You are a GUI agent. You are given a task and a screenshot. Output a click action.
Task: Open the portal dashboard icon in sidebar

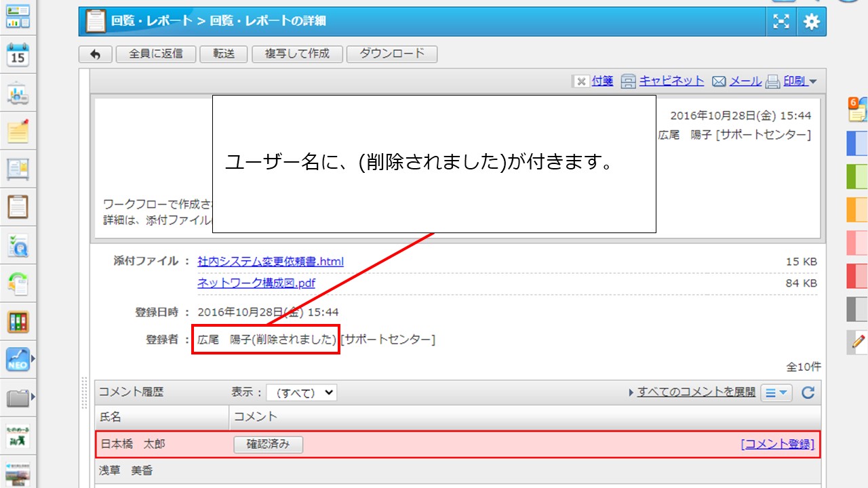pyautogui.click(x=18, y=16)
